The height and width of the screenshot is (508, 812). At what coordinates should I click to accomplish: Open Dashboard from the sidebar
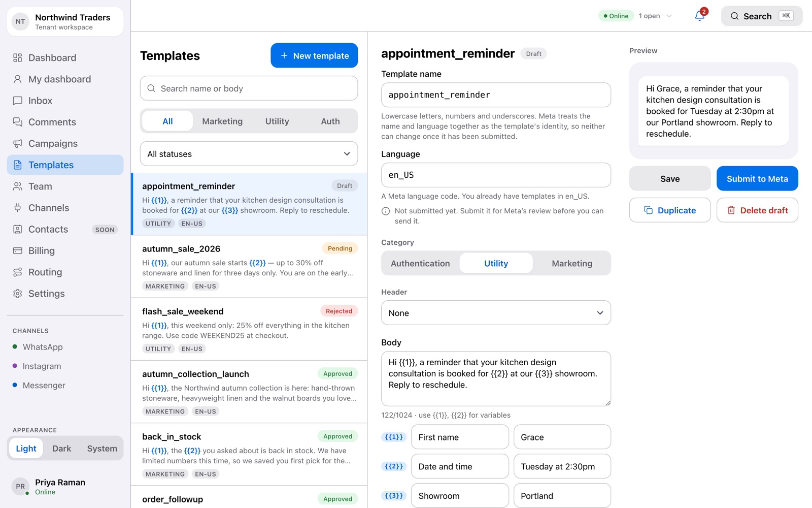(65, 58)
